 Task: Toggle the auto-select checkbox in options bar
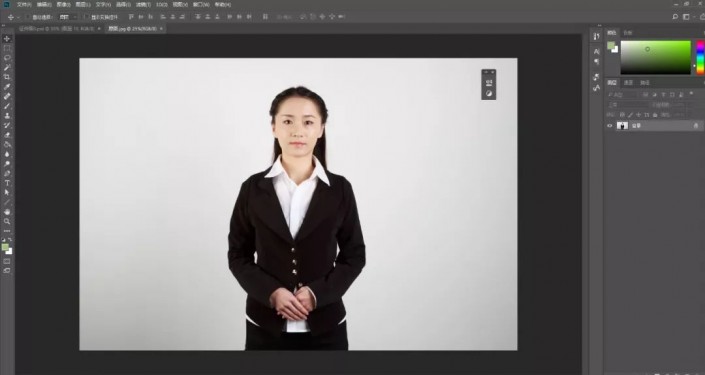pyautogui.click(x=28, y=17)
